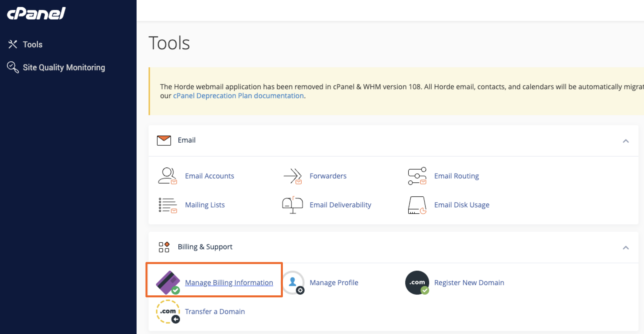The width and height of the screenshot is (644, 334).
Task: Click the Email Disk Usage icon
Action: (417, 205)
